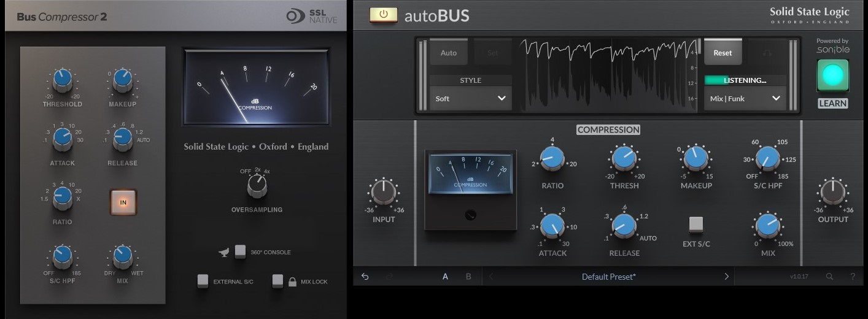
Task: Click the Reset button
Action: click(723, 53)
